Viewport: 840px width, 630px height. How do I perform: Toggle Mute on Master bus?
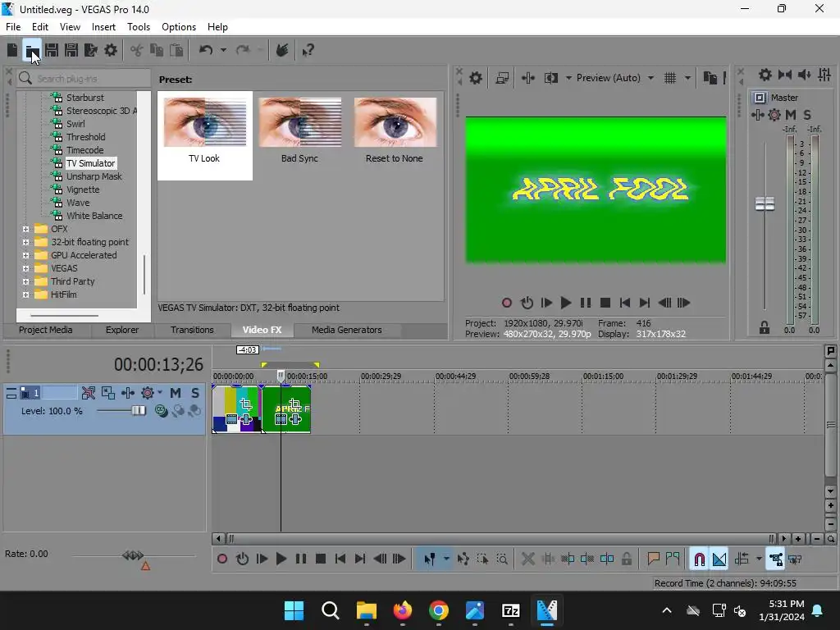pyautogui.click(x=791, y=115)
